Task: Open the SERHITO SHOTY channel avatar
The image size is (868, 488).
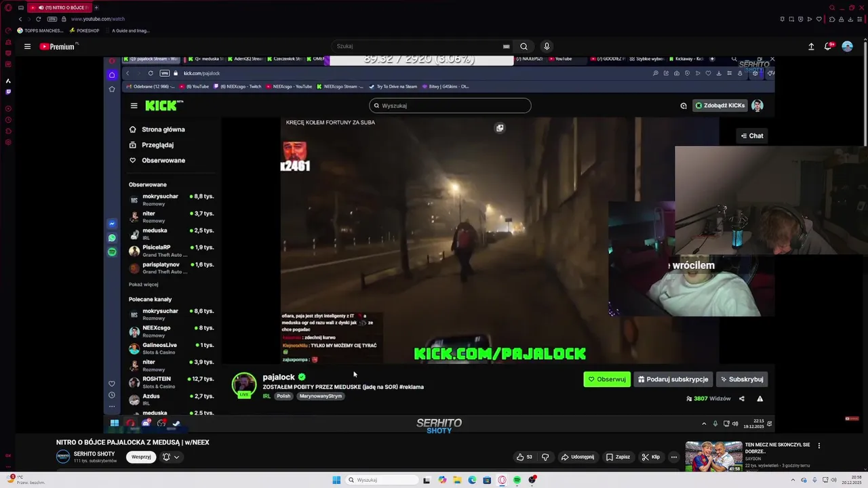Action: tap(63, 457)
